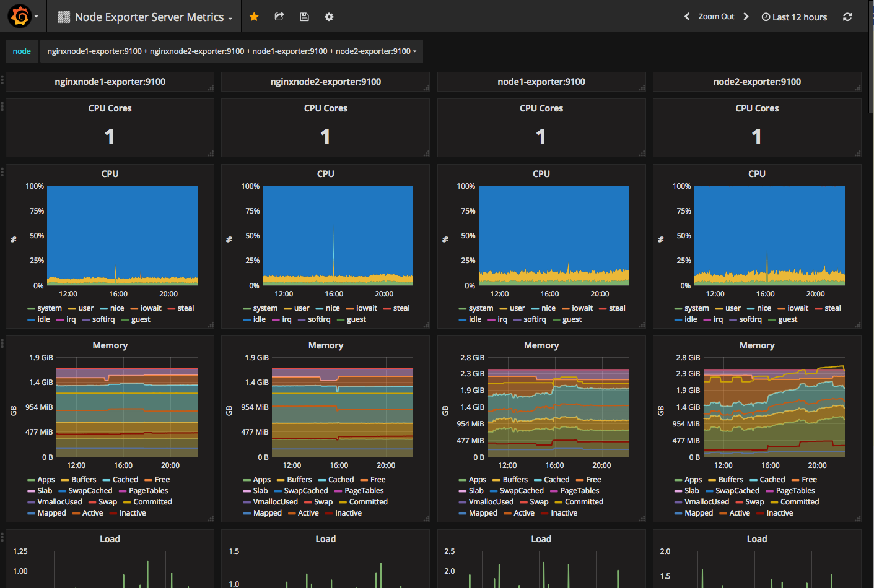The image size is (874, 588).
Task: Shift time range forward with right arrow
Action: tap(746, 17)
